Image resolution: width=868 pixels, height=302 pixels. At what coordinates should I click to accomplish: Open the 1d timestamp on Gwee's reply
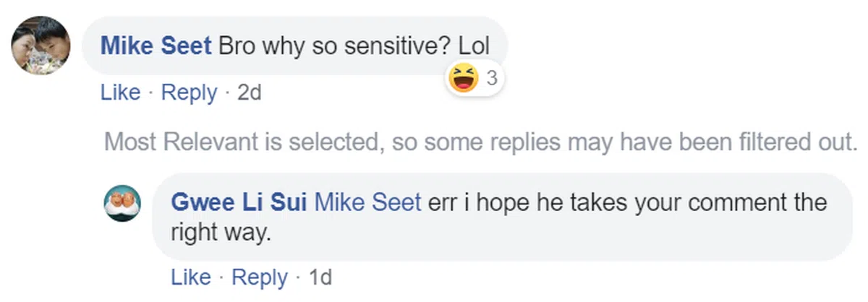(x=320, y=277)
